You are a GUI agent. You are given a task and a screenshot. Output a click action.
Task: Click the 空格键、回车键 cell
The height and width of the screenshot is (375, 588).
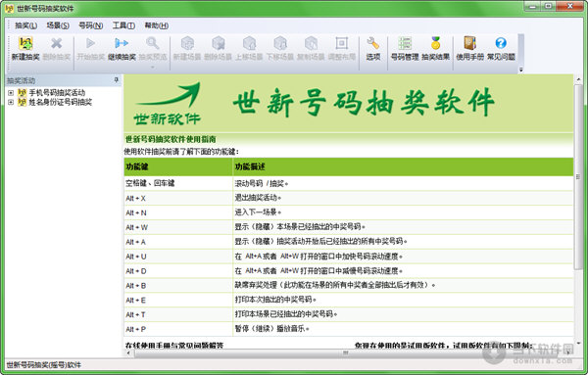(178, 183)
